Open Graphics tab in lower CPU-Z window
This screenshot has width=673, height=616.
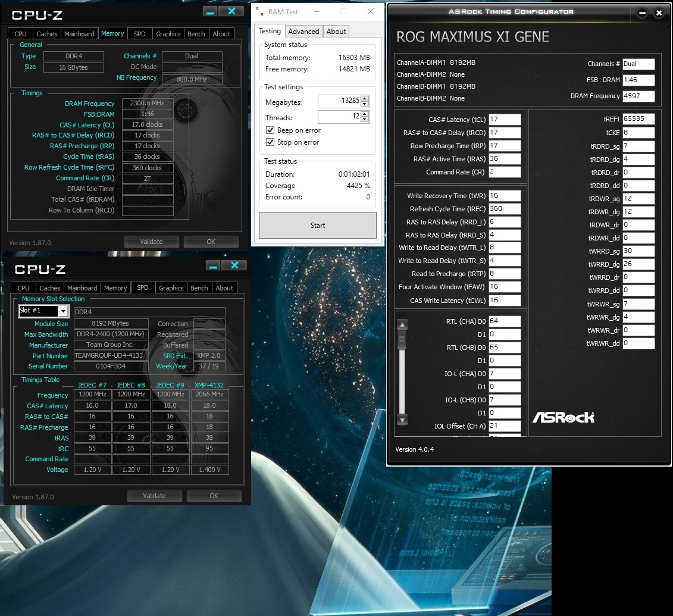pyautogui.click(x=171, y=288)
